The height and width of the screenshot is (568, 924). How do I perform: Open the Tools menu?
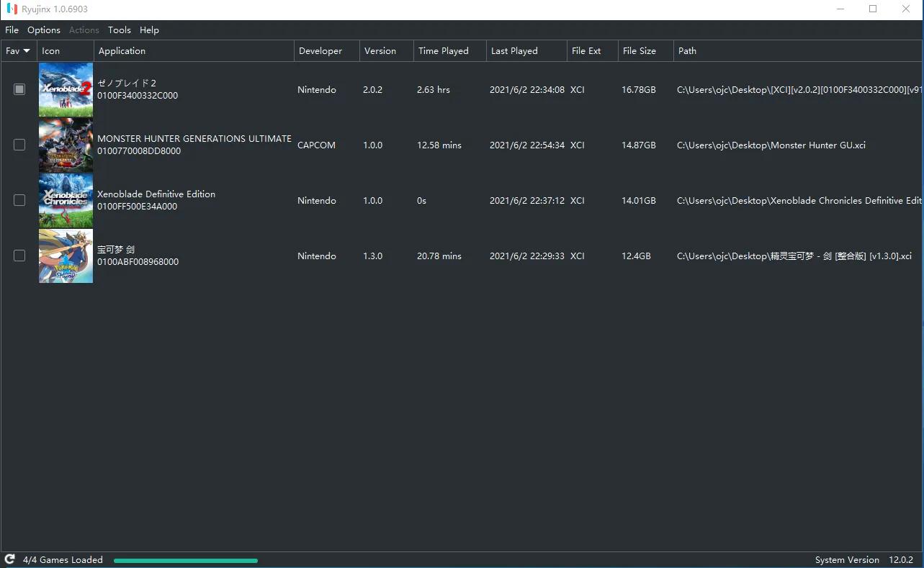click(x=120, y=30)
